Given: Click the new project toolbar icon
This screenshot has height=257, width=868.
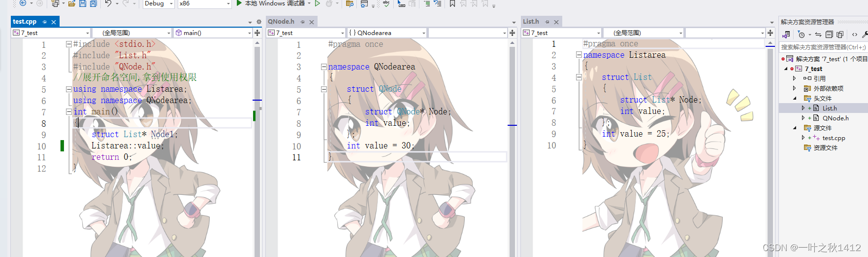Looking at the screenshot, I should tap(55, 3).
